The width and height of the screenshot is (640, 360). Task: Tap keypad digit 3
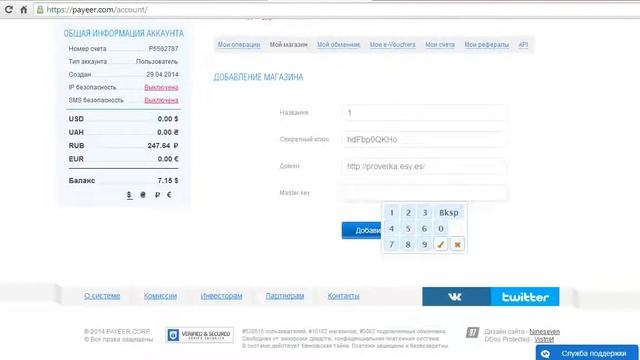tap(424, 213)
